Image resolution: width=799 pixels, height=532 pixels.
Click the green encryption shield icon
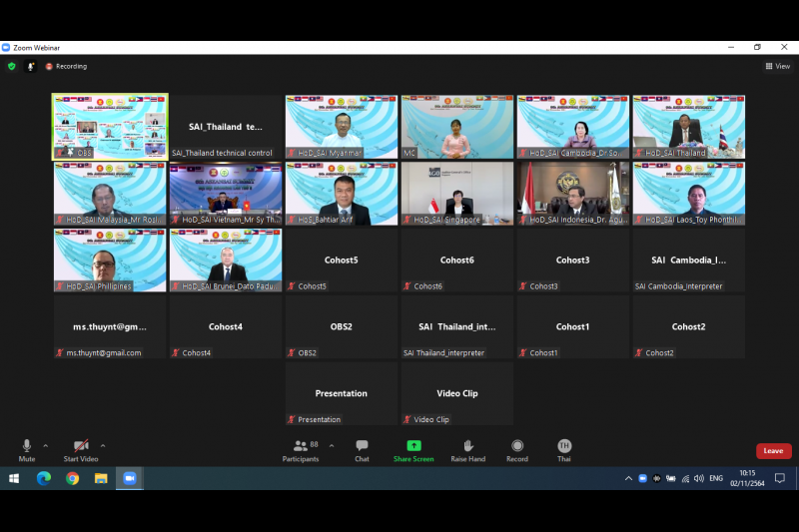(12, 66)
